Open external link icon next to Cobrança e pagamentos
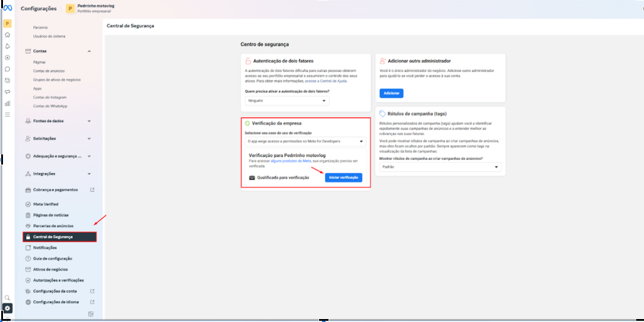 click(x=92, y=190)
